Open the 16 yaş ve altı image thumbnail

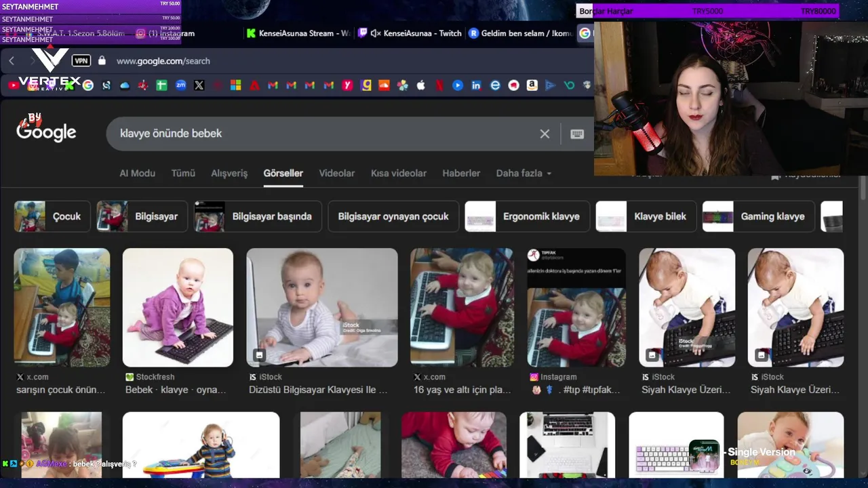tap(462, 308)
